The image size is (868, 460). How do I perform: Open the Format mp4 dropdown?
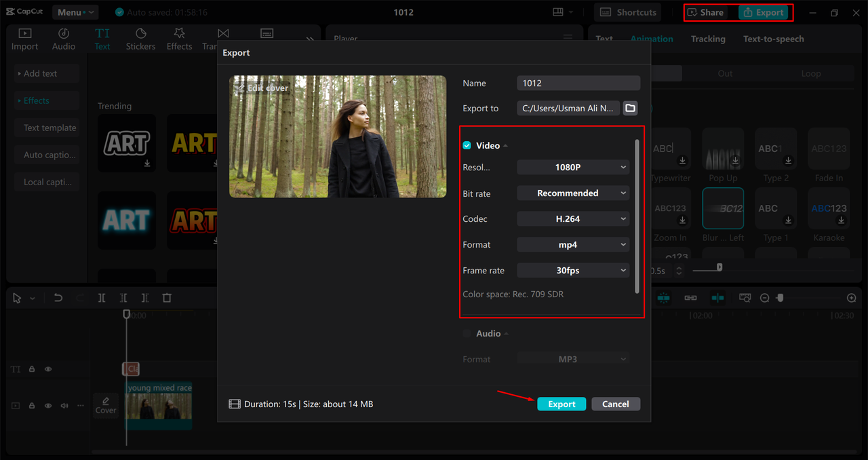pos(573,245)
